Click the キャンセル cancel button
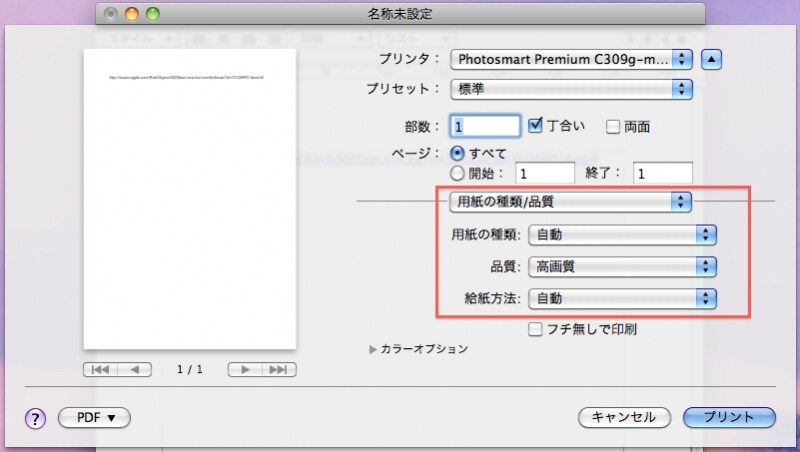The height and width of the screenshot is (452, 800). [x=623, y=418]
